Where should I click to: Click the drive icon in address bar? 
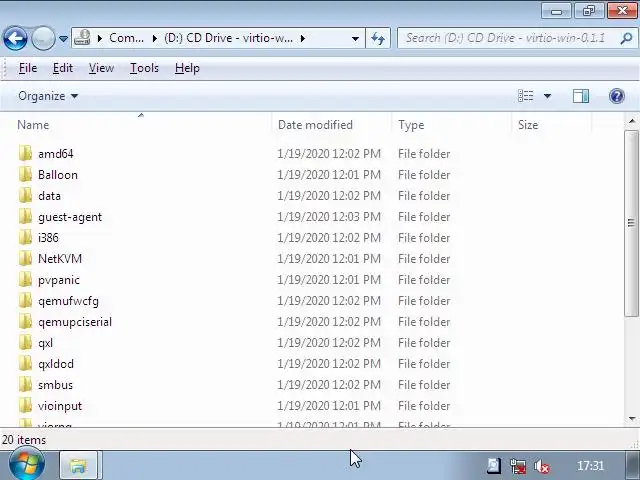click(x=82, y=38)
